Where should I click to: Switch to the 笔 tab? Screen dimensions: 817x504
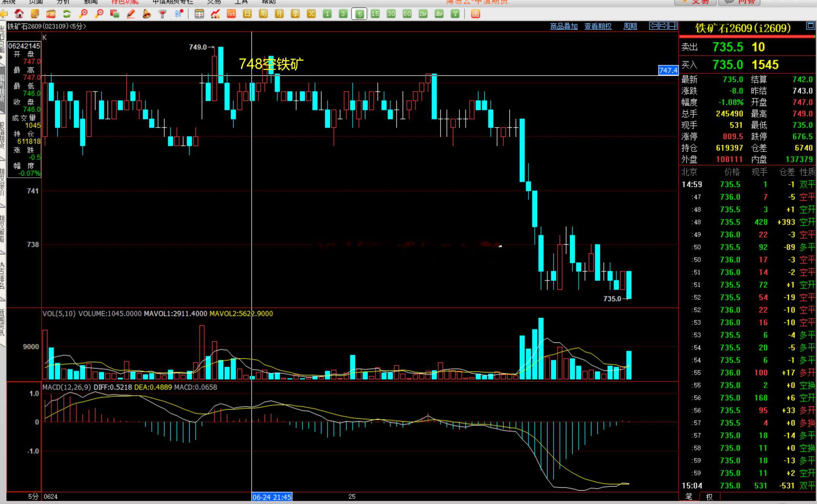[689, 496]
